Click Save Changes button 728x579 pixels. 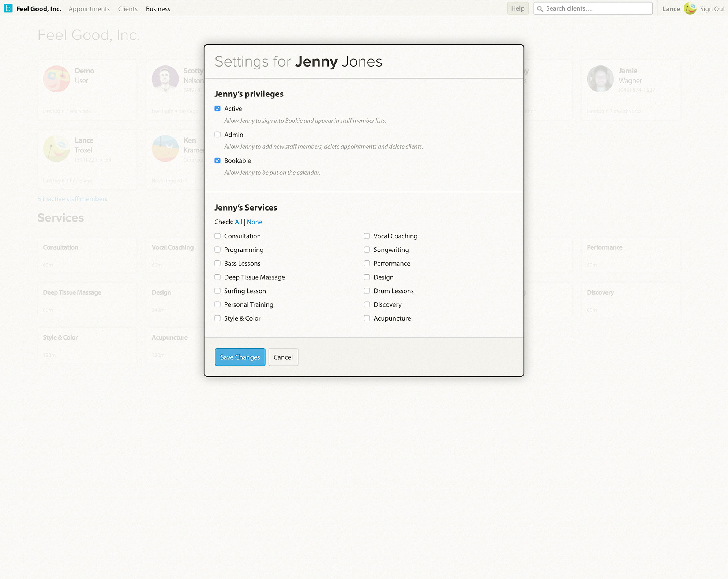(x=240, y=357)
